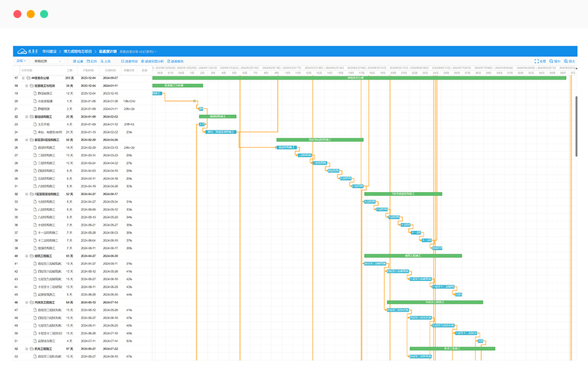
Task: Select the 总进度计划 breadcrumb tab
Action: [107, 51]
